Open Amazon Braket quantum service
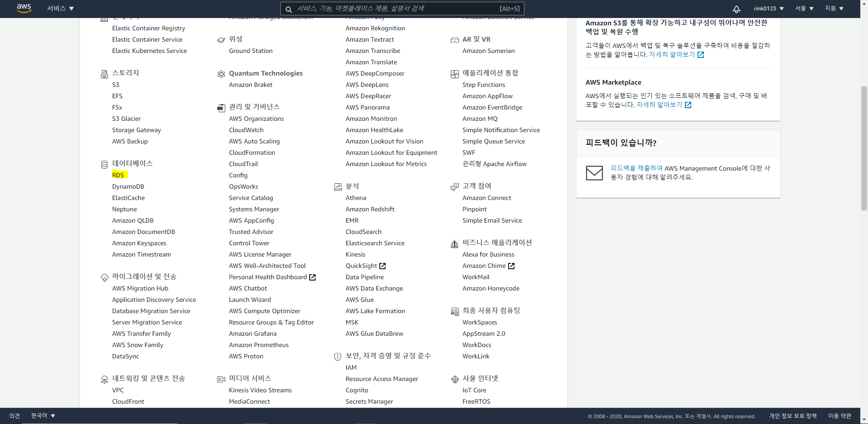Viewport: 868px width, 424px height. [x=250, y=85]
